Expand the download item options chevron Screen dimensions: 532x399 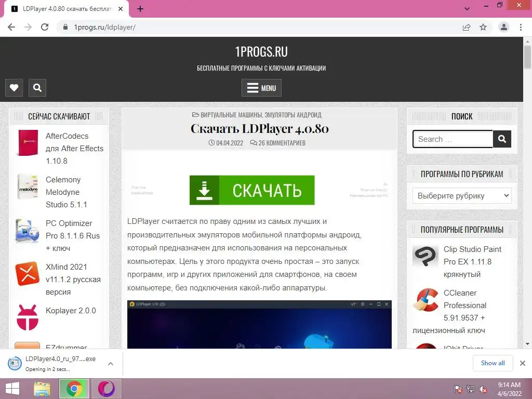pos(111,363)
